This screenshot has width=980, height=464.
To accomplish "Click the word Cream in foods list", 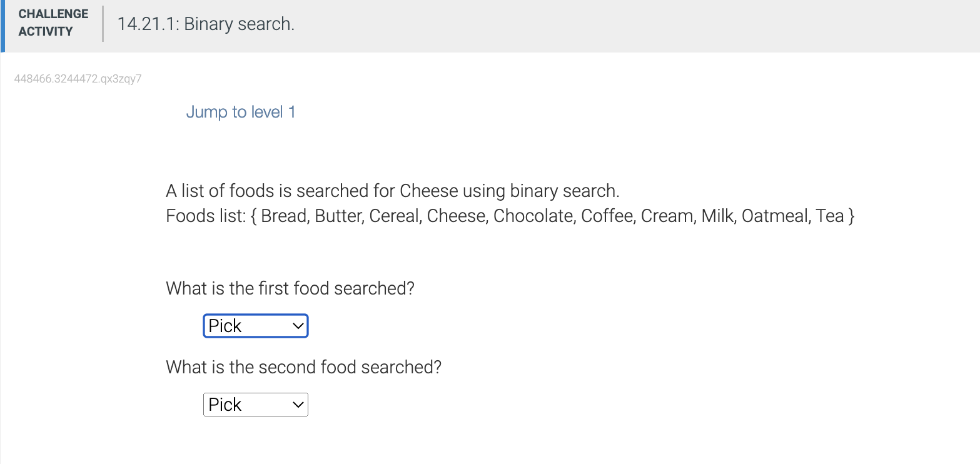I will coord(667,216).
